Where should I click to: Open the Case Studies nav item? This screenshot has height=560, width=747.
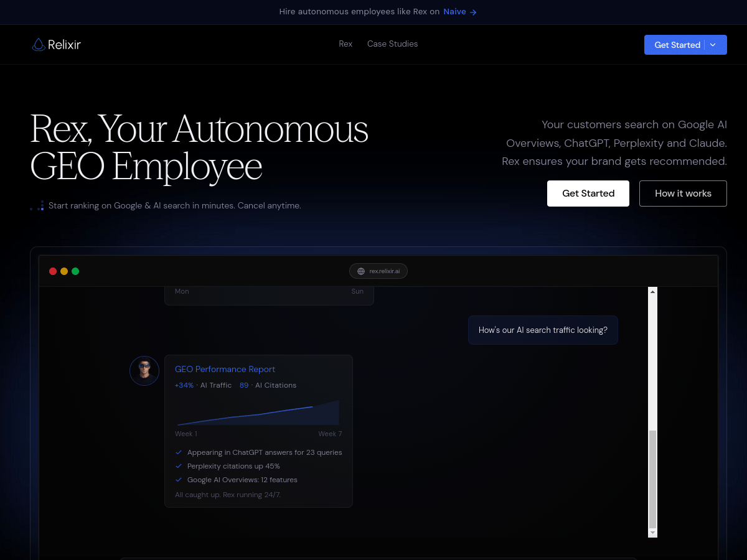point(393,44)
